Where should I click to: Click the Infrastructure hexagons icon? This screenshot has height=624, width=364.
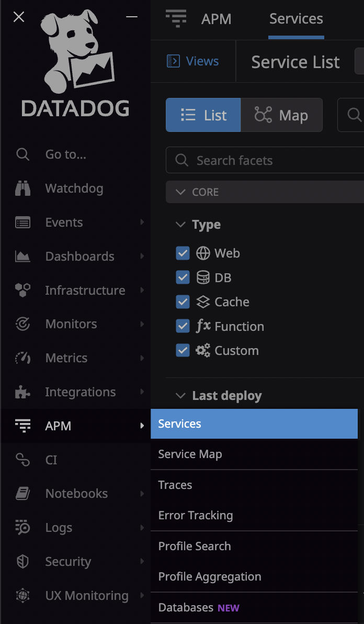point(22,291)
